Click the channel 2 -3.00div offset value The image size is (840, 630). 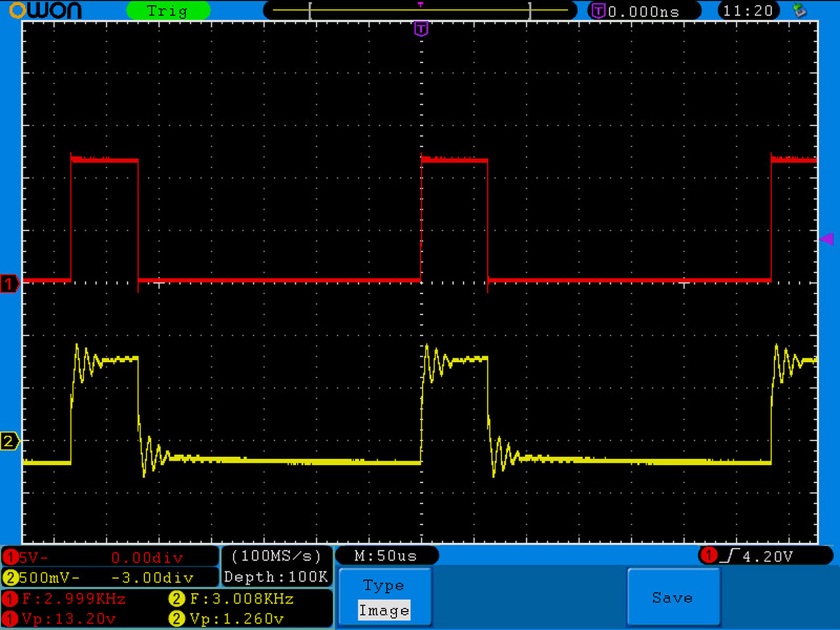(x=152, y=577)
